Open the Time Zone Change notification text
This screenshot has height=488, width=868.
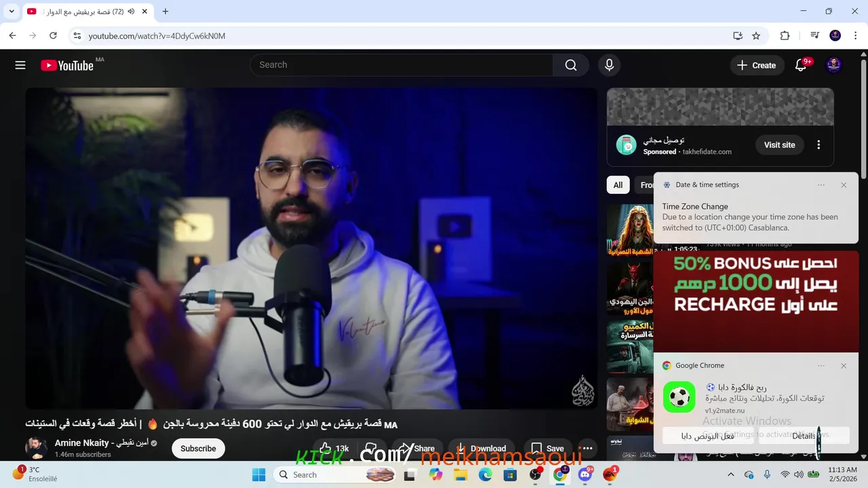tap(750, 218)
